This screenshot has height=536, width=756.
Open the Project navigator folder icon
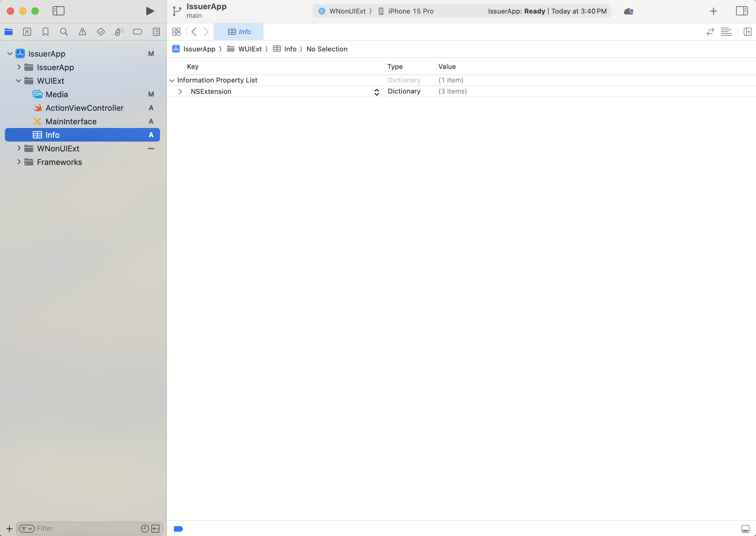click(x=9, y=32)
